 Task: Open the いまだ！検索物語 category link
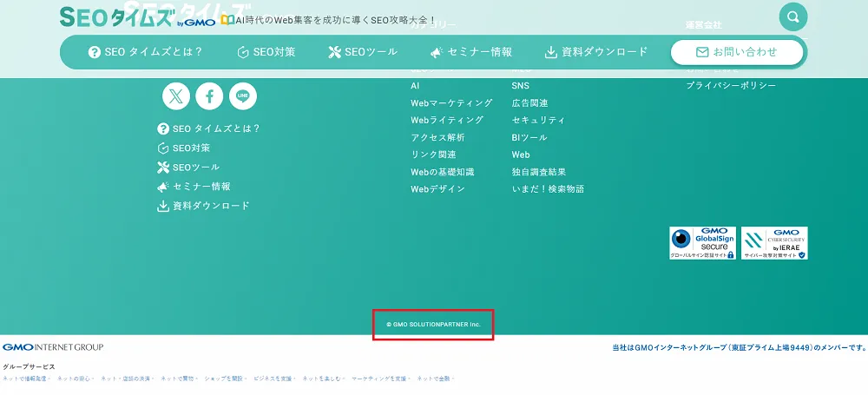point(548,189)
